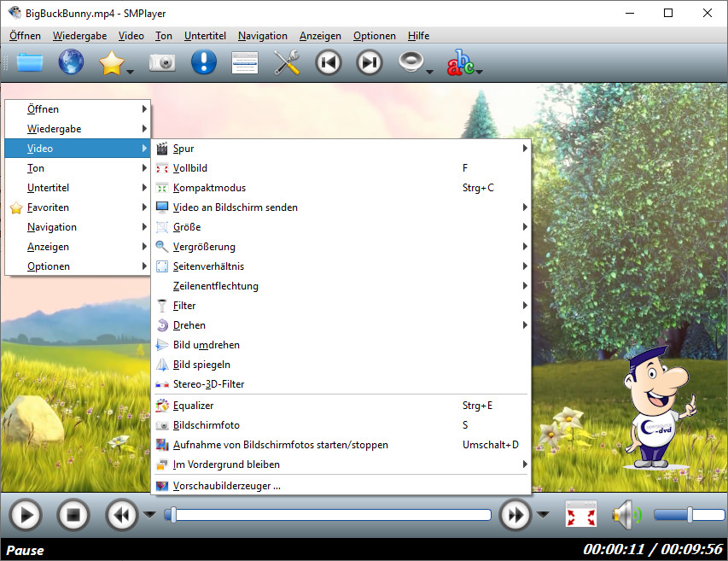The image size is (728, 561).
Task: Open preferences with wrench and screwdriver icon
Action: pyautogui.click(x=287, y=63)
